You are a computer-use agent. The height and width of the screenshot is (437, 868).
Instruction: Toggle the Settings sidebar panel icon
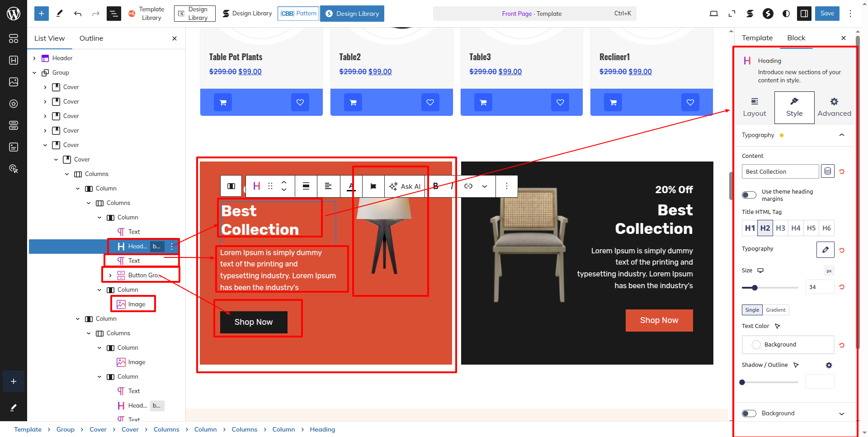804,14
